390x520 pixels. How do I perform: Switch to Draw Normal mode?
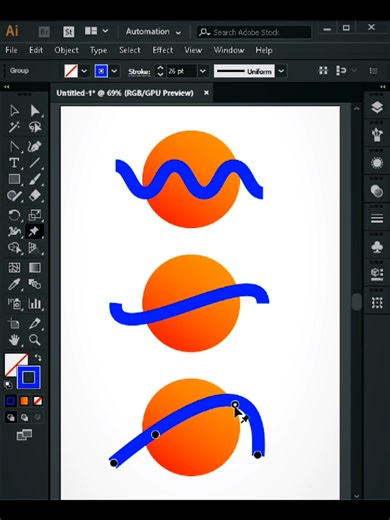point(11,417)
